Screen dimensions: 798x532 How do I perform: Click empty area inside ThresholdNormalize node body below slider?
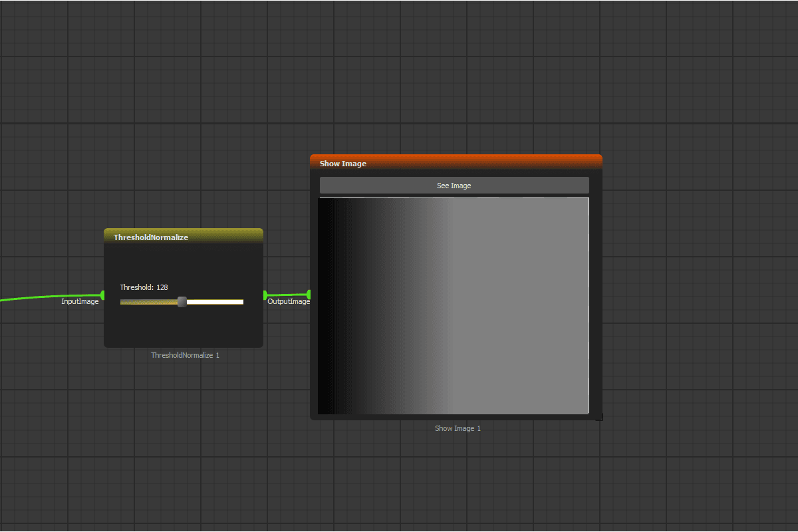tap(184, 329)
